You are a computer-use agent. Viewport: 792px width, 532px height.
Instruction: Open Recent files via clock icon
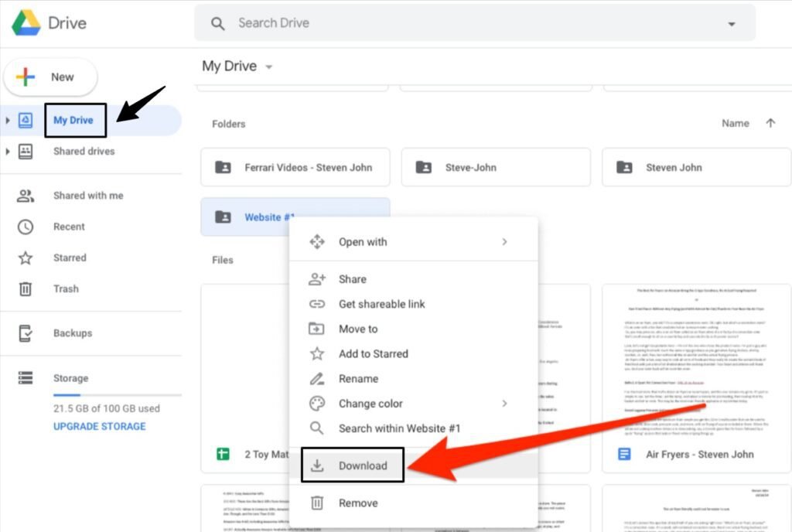[x=26, y=227]
